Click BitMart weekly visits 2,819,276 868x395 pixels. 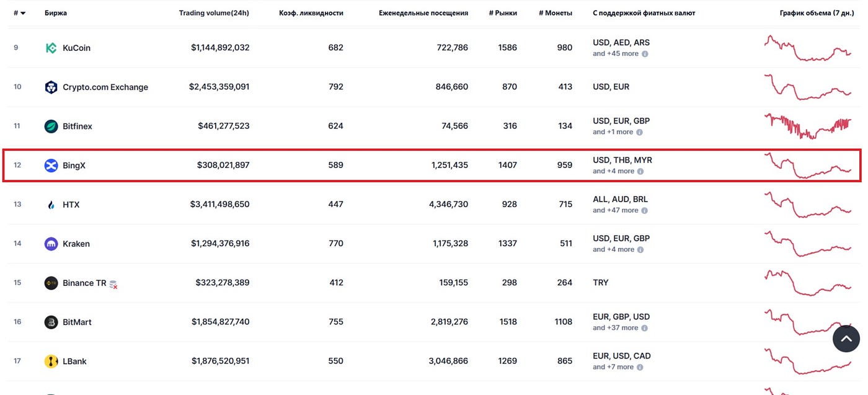[448, 322]
